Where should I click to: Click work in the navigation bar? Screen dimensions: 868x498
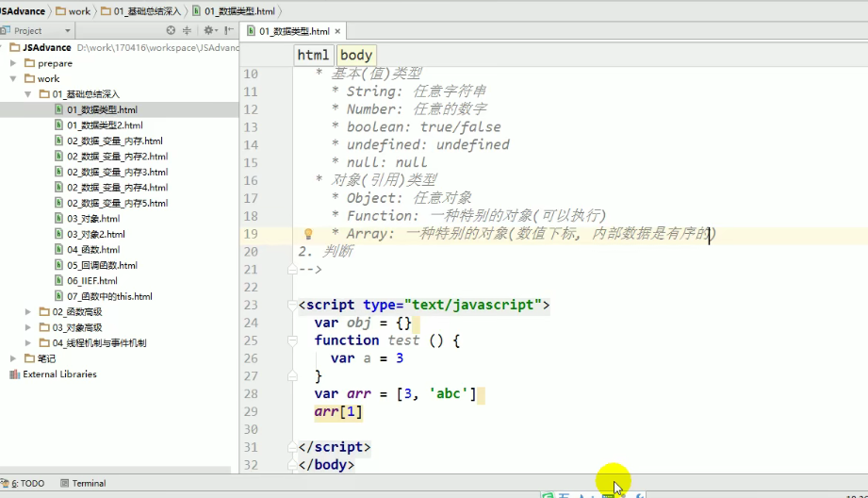pyautogui.click(x=74, y=11)
